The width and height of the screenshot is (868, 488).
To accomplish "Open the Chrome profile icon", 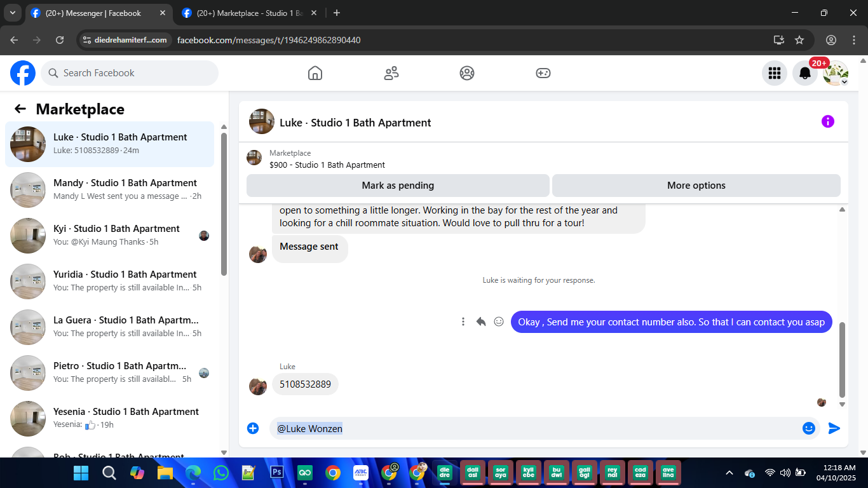I will pos(831,40).
